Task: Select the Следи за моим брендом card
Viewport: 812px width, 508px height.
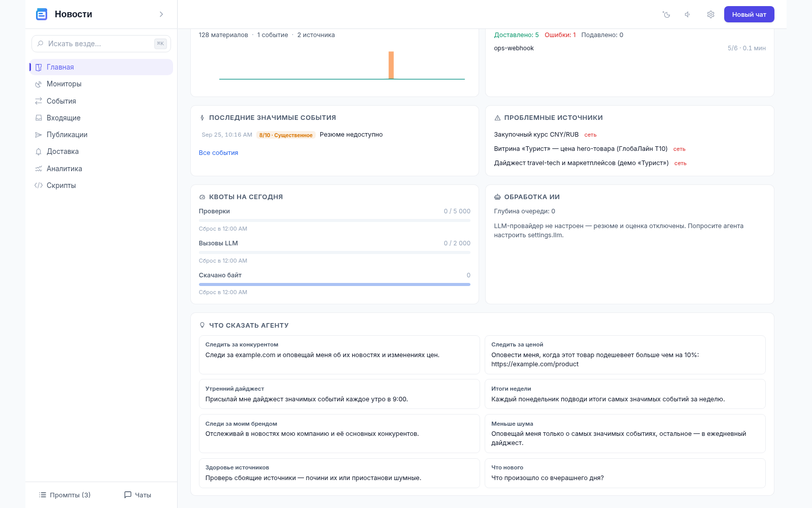Action: pyautogui.click(x=340, y=433)
